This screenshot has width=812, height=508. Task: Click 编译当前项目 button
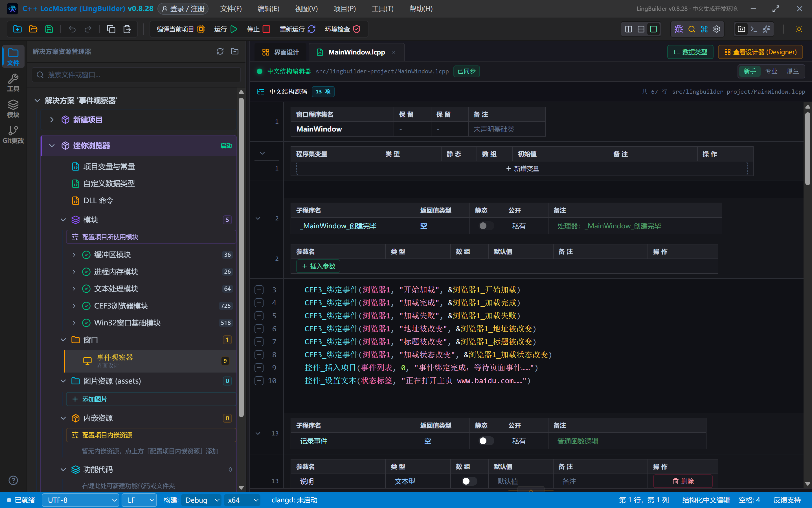coord(181,29)
